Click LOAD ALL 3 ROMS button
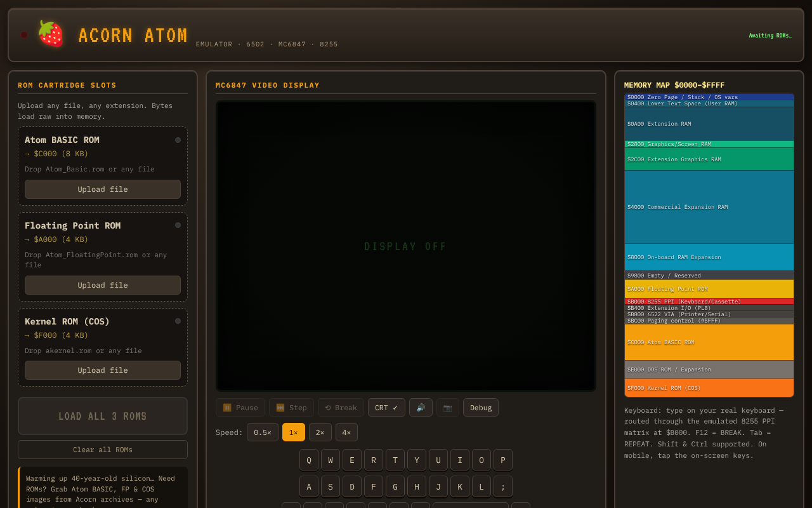The image size is (812, 508). tap(103, 416)
